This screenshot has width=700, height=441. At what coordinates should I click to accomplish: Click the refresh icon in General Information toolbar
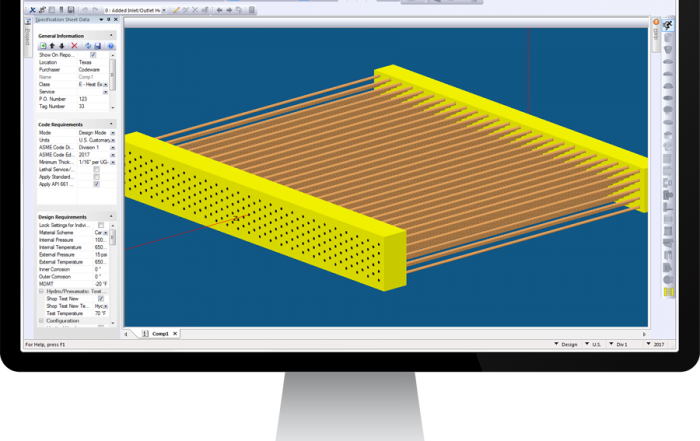pos(87,46)
